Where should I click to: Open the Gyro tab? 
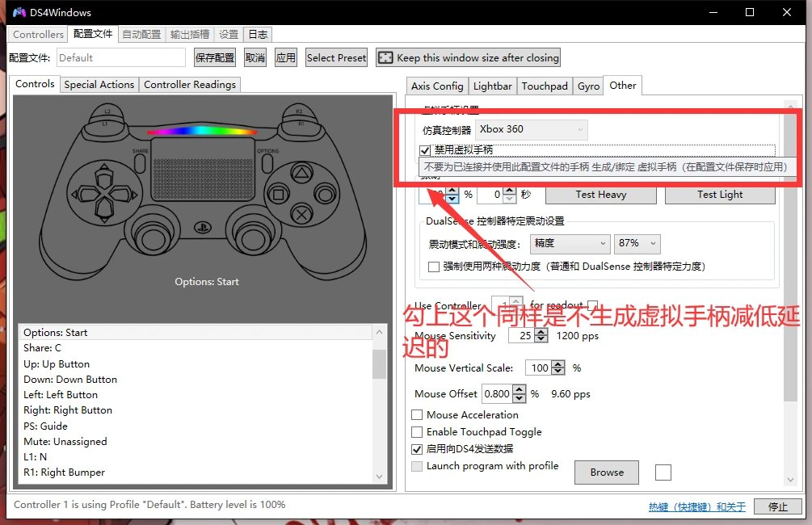coord(589,86)
